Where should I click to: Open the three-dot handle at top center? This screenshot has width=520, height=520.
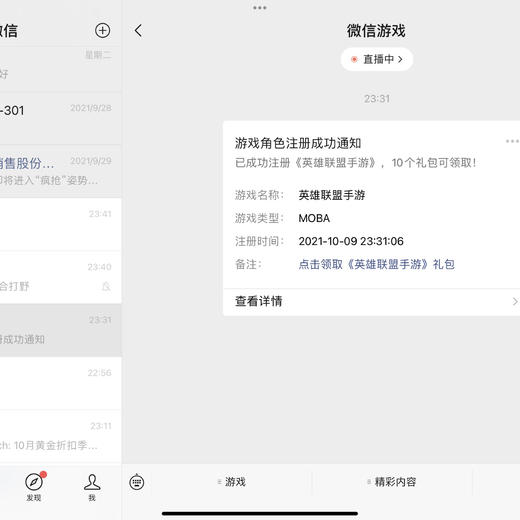click(260, 8)
